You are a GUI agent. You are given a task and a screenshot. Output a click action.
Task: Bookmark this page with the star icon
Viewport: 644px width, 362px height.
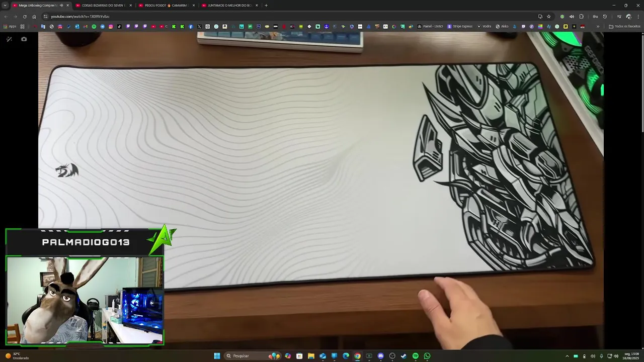click(x=549, y=17)
